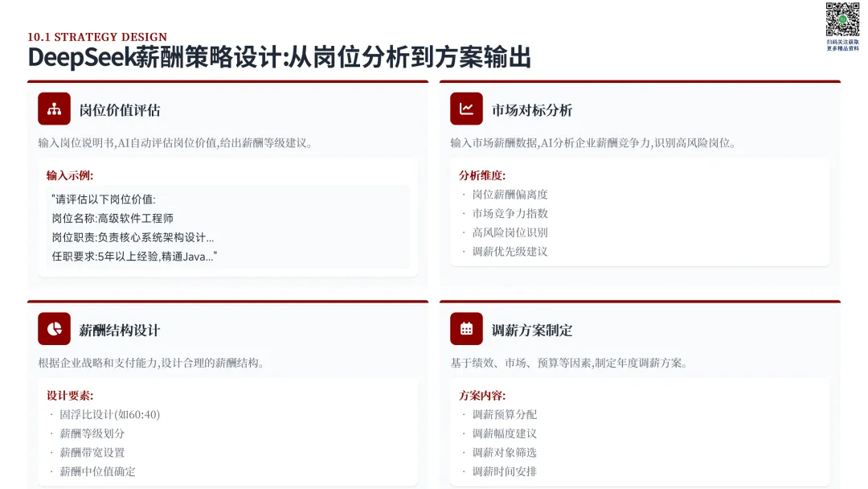Click the line 岗位名称:高级软件工程师
The height and width of the screenshot is (489, 868).
tap(113, 218)
